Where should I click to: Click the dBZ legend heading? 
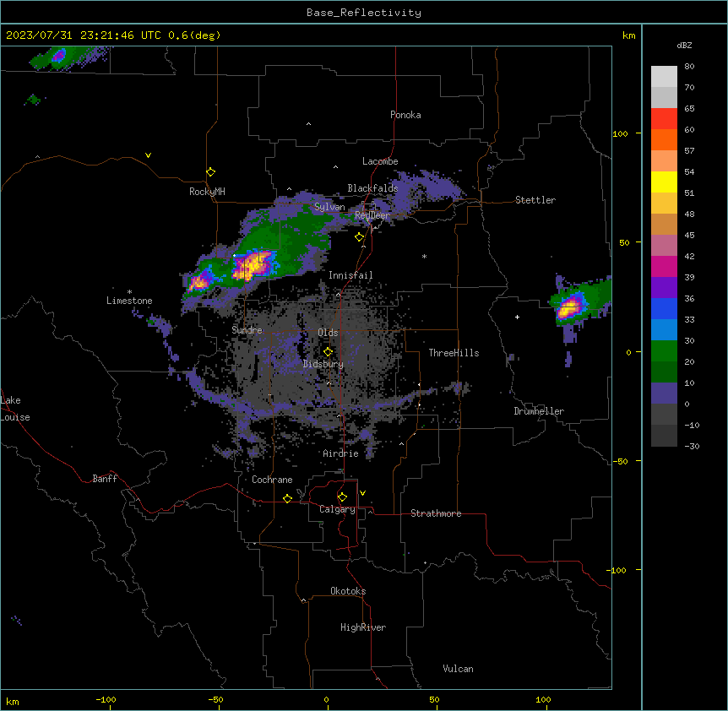(684, 46)
